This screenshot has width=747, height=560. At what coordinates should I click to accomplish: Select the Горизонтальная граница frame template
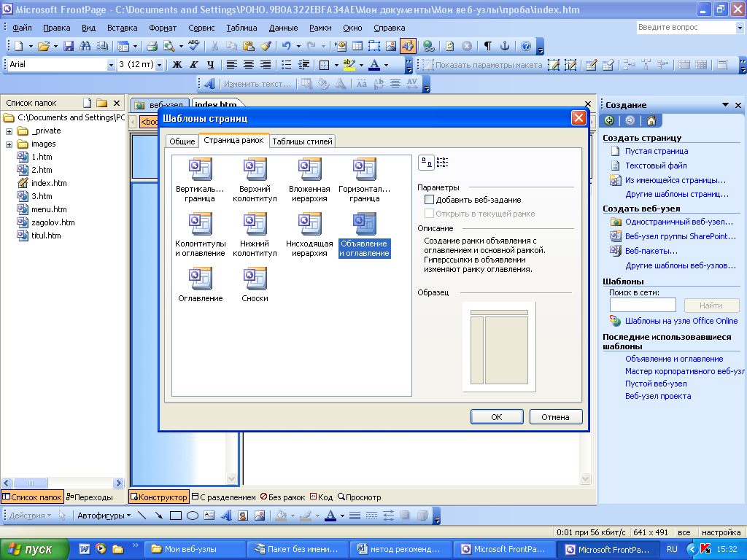click(x=365, y=180)
